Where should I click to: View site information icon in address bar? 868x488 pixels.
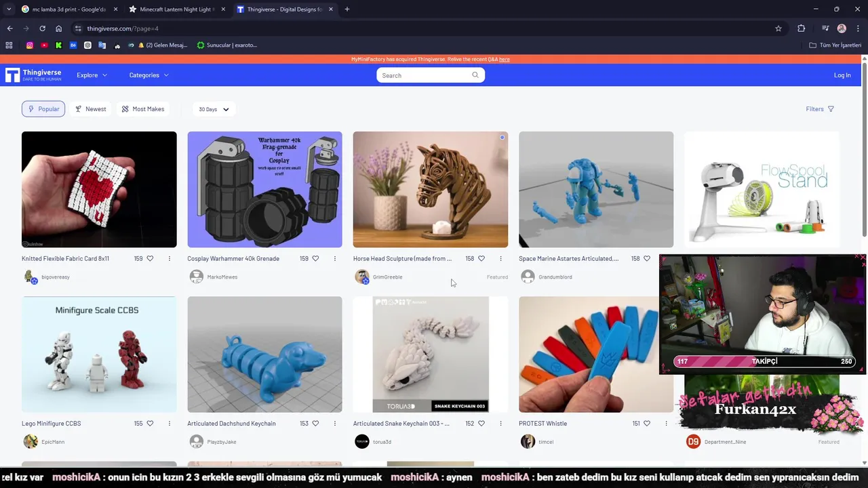(78, 28)
